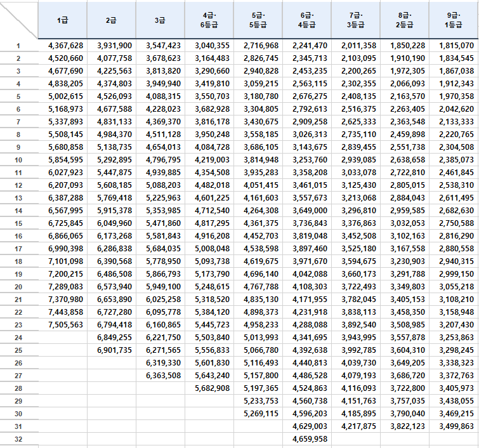Select the 8급·2등급 column header
This screenshot has height=448, width=479.
[x=405, y=20]
